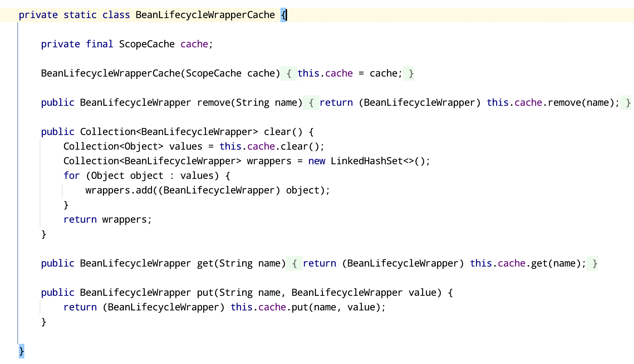Screen dimensions: 634x364
Task: Click the 'new' keyword before LinkedHashSet
Action: coord(317,161)
